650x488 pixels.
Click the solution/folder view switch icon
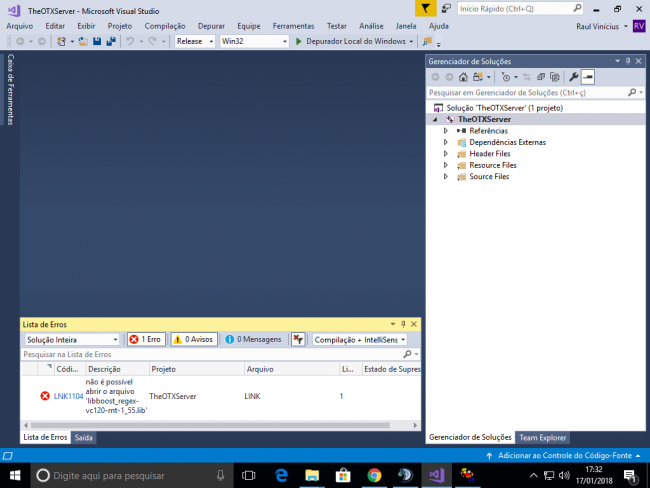[x=478, y=77]
